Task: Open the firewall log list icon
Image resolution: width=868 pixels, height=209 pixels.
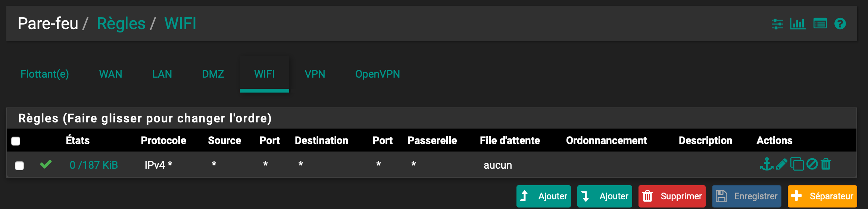Action: [820, 24]
